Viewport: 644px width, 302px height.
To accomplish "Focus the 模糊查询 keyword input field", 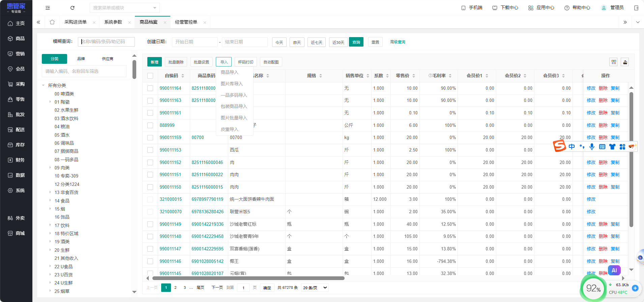I will 107,42.
